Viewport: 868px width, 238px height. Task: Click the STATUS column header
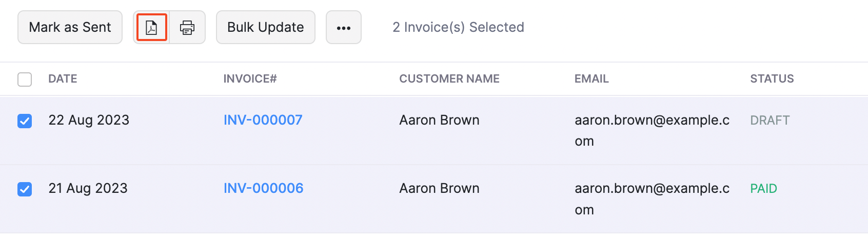point(772,79)
